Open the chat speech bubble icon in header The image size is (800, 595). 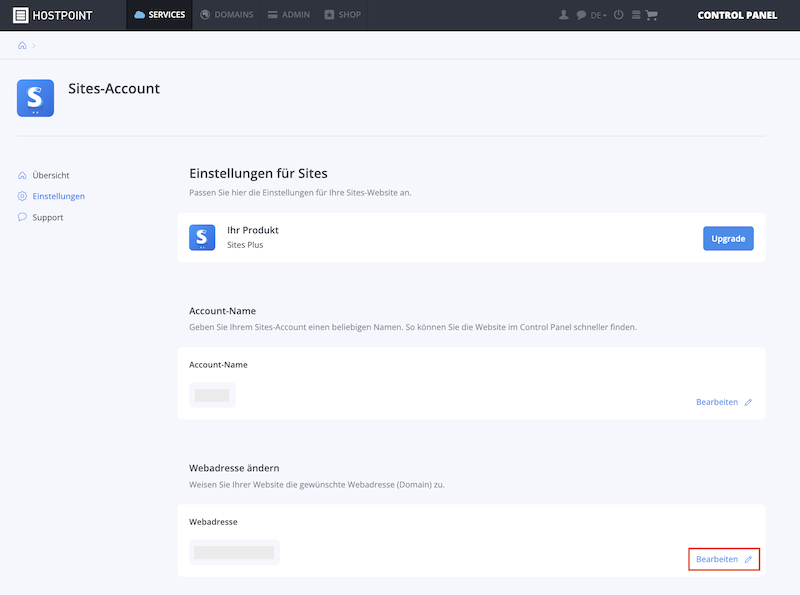[x=581, y=15]
